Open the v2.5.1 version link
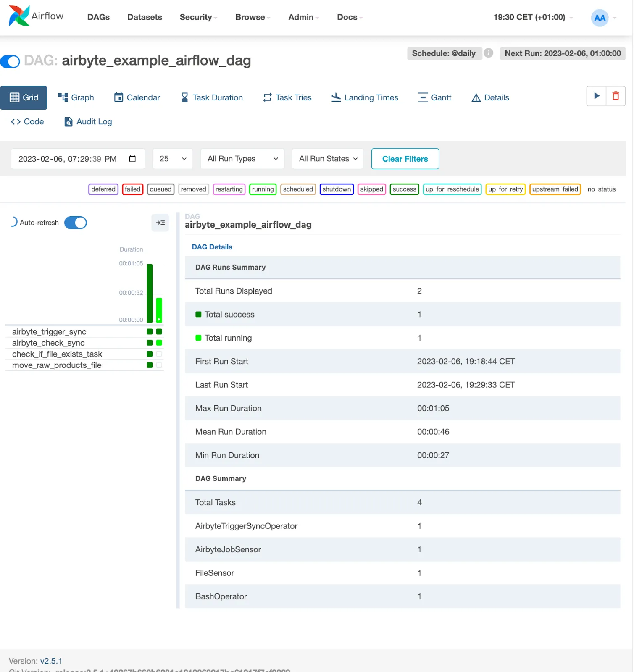The height and width of the screenshot is (672, 634). (51, 661)
